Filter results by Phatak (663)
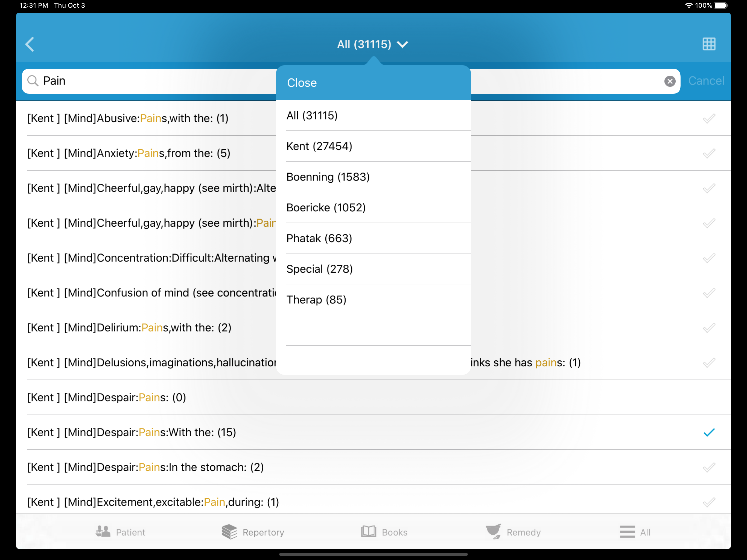Screen dimensions: 747x560 click(x=373, y=238)
